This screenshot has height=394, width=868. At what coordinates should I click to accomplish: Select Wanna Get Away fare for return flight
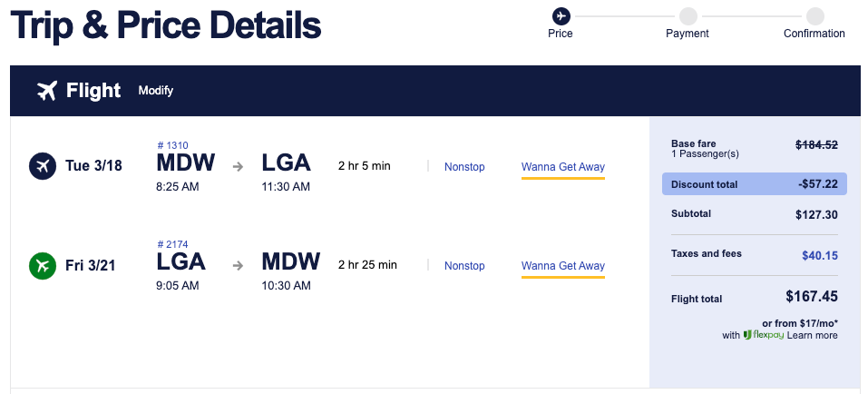[563, 266]
